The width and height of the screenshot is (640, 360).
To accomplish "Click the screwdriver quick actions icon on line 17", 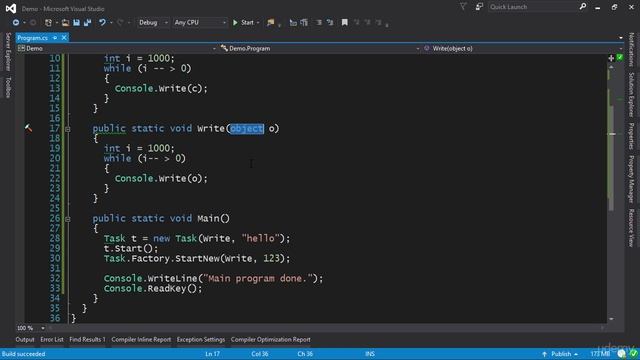I will coord(28,128).
